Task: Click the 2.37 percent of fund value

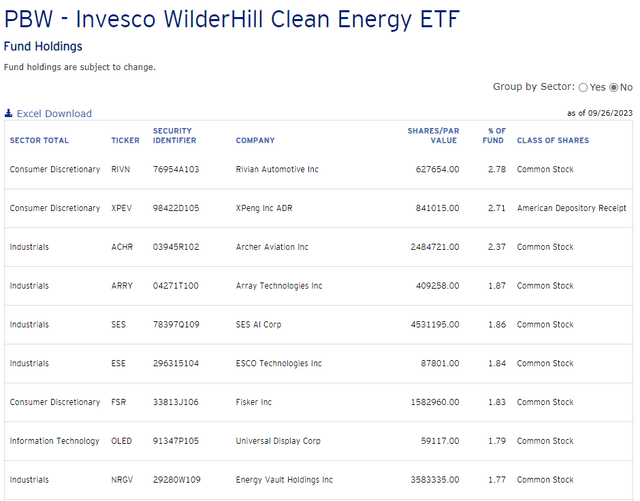Action: (x=497, y=247)
